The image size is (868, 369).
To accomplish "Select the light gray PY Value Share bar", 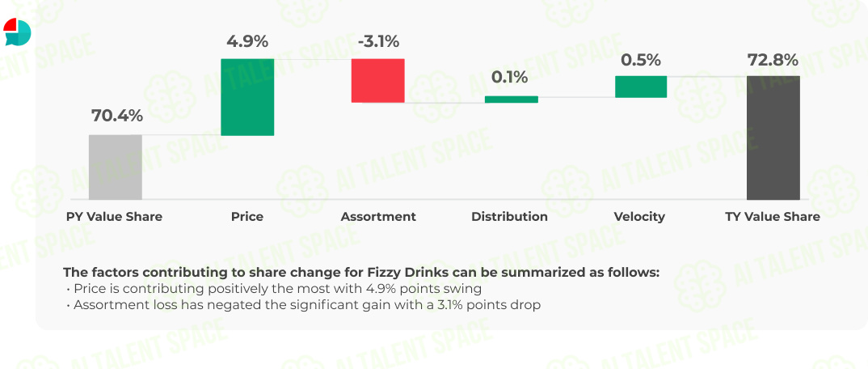I will pos(115,167).
